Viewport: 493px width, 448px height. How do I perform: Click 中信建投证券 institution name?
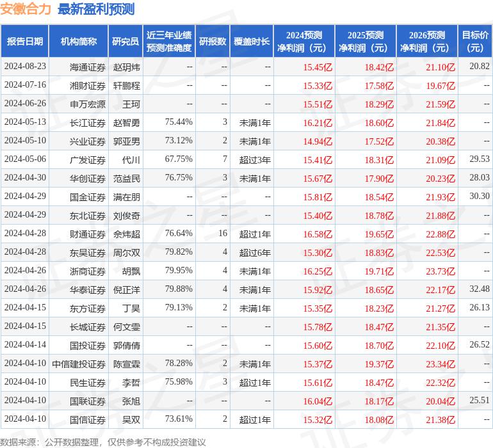79,364
